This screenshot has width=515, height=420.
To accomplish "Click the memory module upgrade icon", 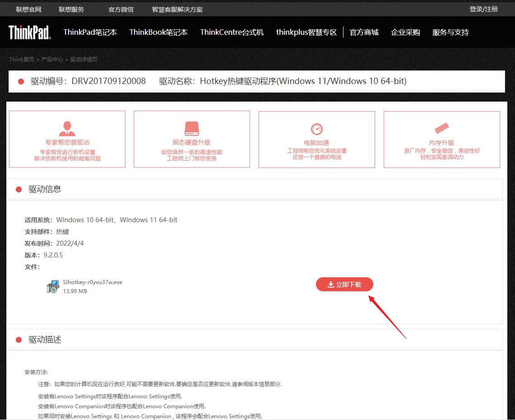I will [441, 128].
